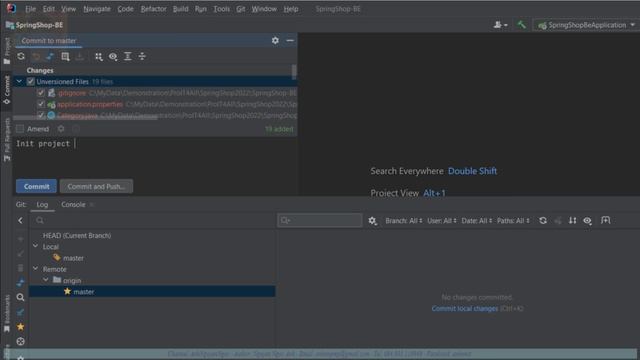Open View Options eye icon in Commit toolbar
The width and height of the screenshot is (640, 360).
click(113, 56)
